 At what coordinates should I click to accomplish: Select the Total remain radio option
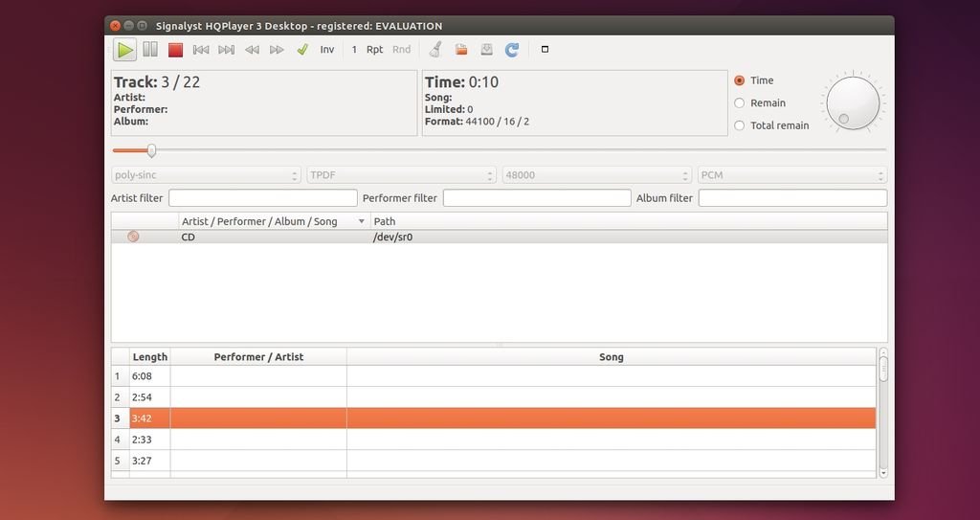pyautogui.click(x=740, y=125)
